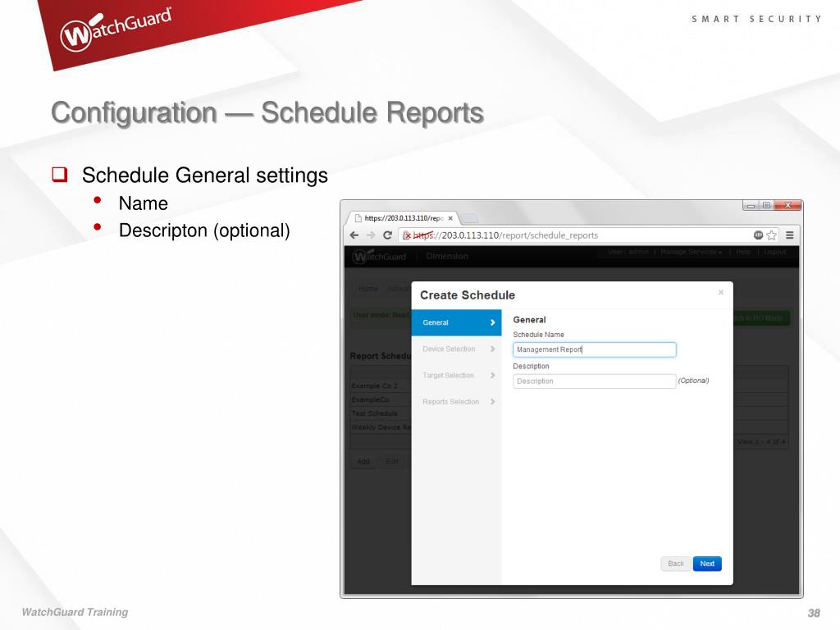Open the Chrome hamburger menu

[x=790, y=235]
